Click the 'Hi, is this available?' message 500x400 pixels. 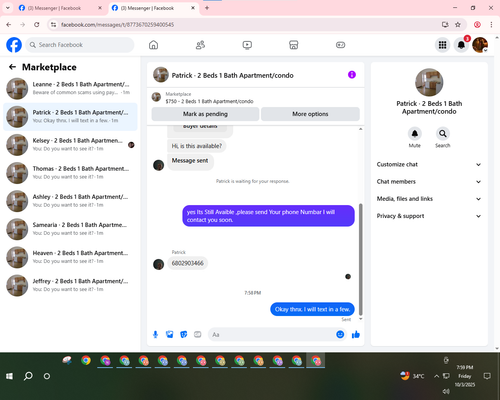click(x=197, y=146)
